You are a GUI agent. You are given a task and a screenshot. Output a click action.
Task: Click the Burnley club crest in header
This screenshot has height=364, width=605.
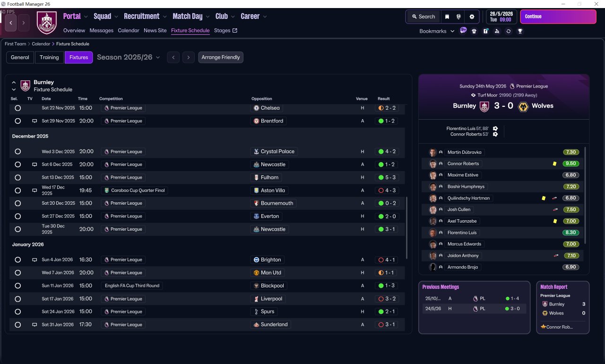click(x=46, y=22)
